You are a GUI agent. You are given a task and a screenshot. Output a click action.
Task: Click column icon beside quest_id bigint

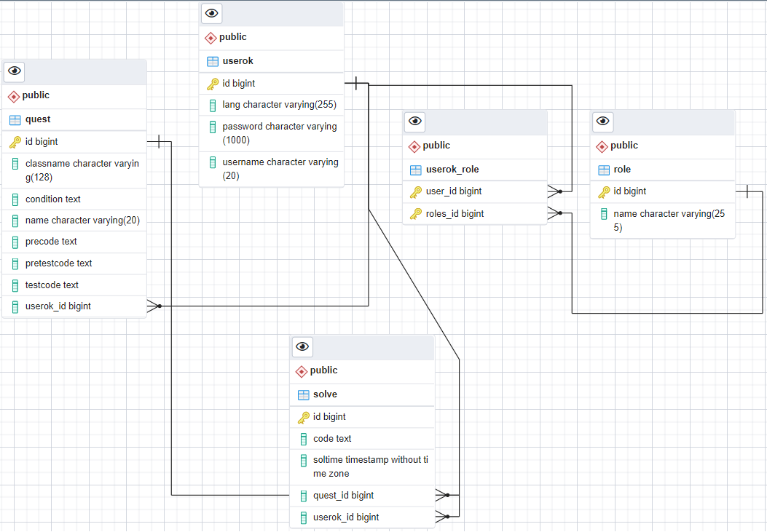point(304,496)
